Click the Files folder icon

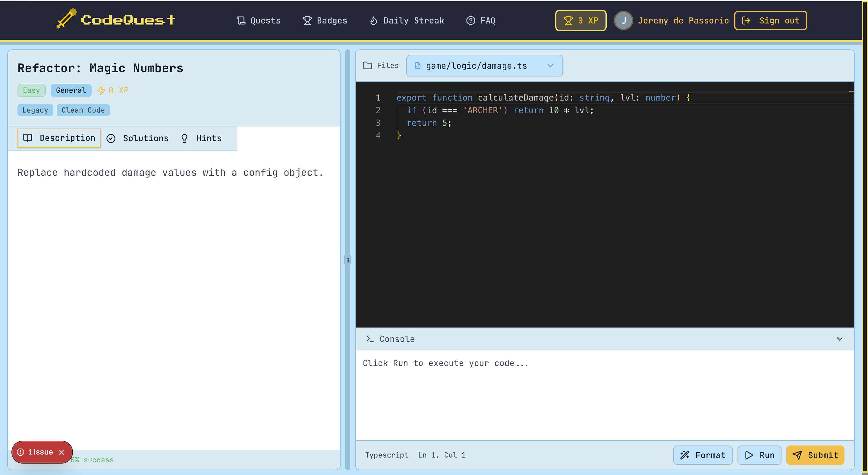coord(368,66)
